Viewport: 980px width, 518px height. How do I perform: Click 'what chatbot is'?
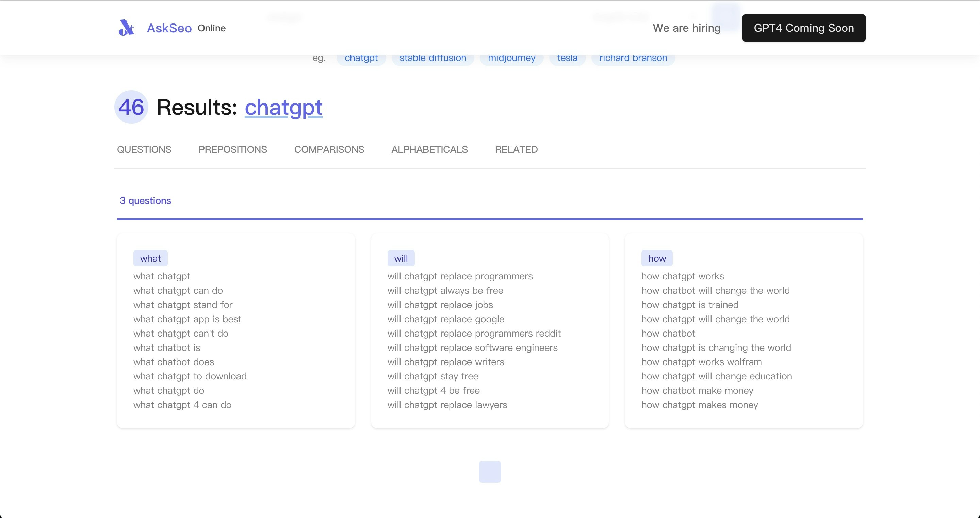coord(167,347)
